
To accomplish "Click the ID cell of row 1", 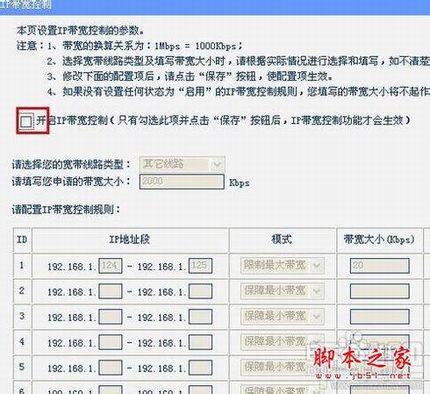I will click(22, 266).
